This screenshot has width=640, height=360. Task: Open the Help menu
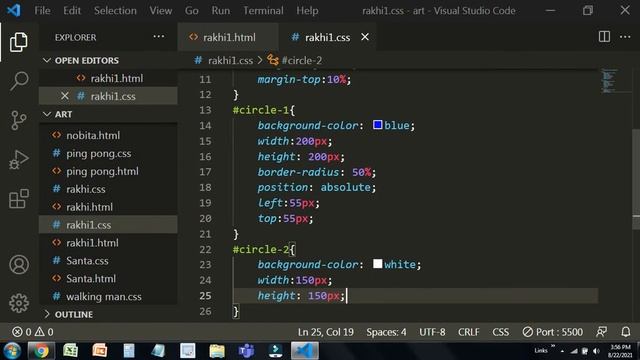click(307, 10)
